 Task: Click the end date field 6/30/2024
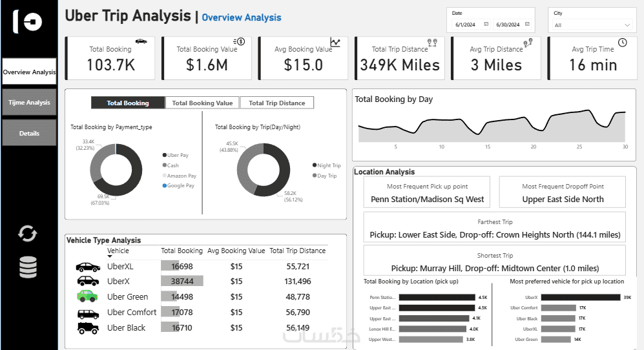[508, 25]
